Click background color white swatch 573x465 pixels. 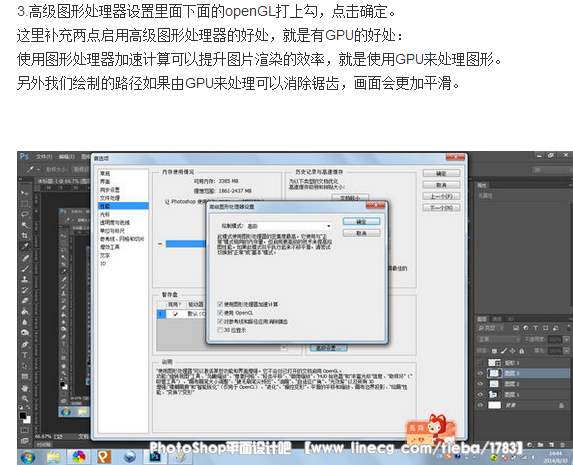(x=27, y=420)
